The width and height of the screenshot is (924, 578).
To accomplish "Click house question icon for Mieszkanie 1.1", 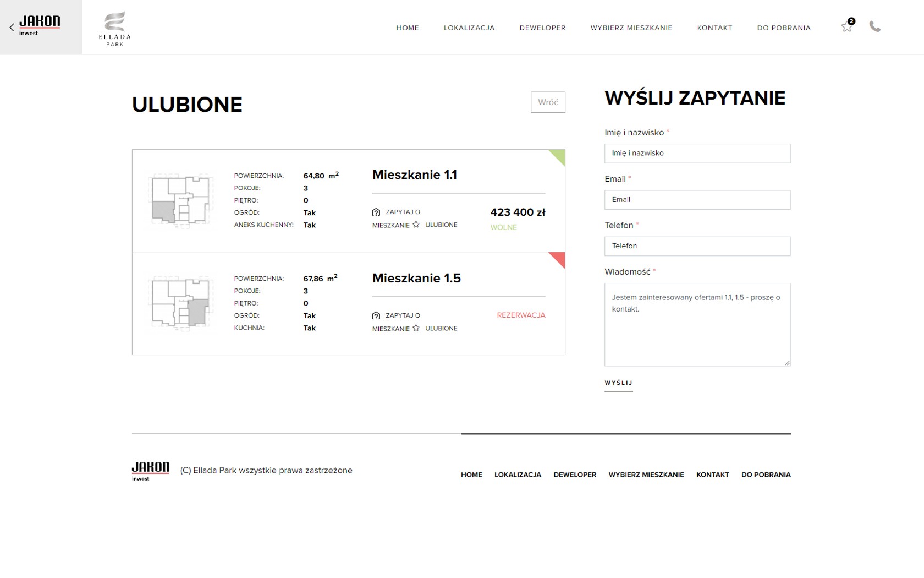I will click(376, 212).
